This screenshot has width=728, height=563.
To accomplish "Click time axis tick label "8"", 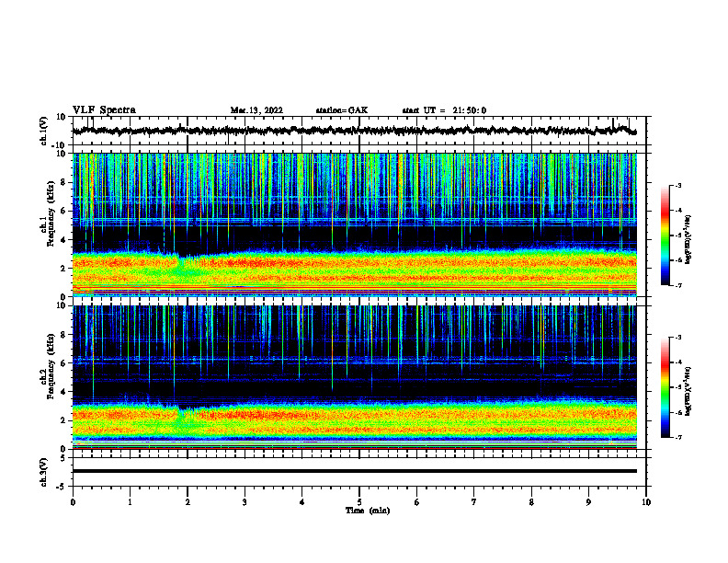I will coord(531,502).
